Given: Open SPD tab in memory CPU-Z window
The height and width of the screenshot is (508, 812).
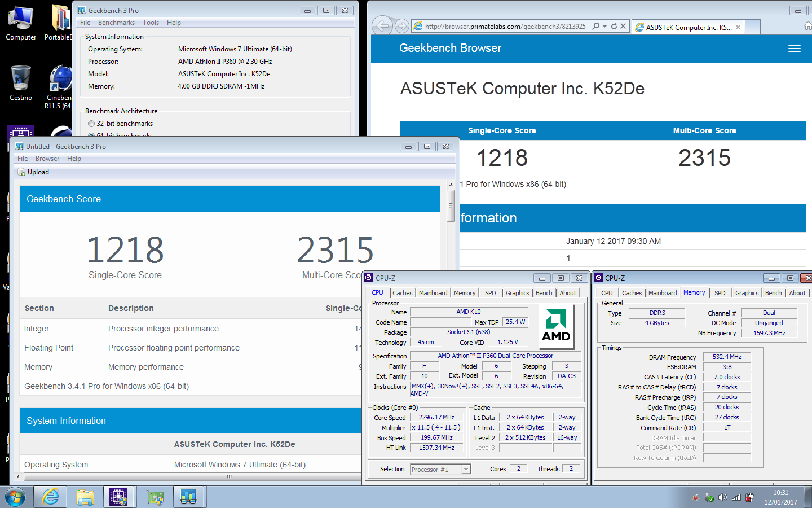Looking at the screenshot, I should [720, 293].
